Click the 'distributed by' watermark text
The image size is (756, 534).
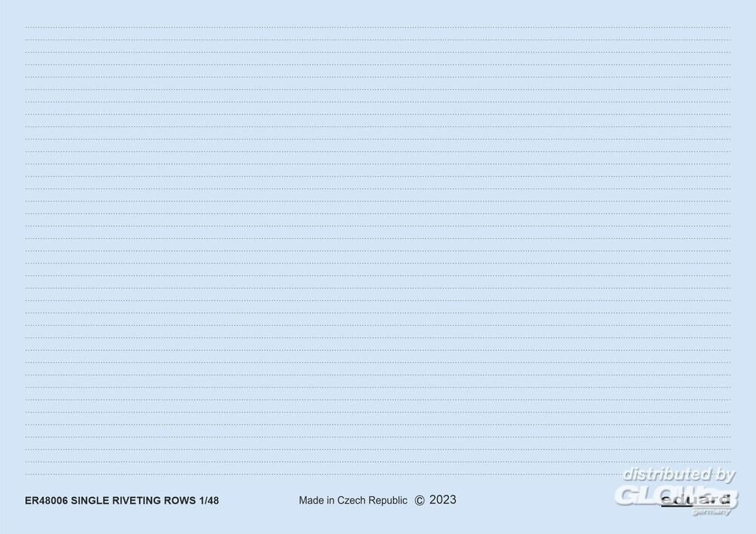pyautogui.click(x=678, y=475)
